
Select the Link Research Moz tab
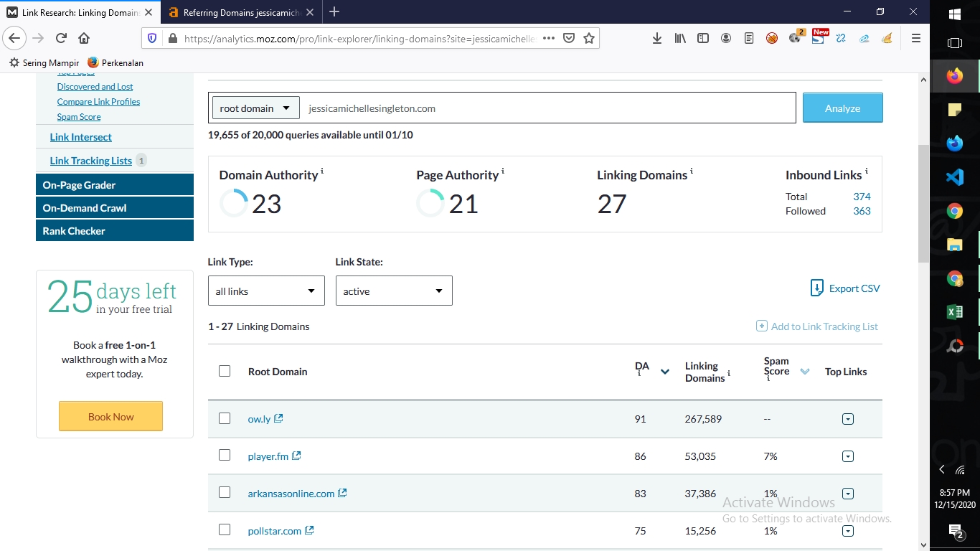80,12
